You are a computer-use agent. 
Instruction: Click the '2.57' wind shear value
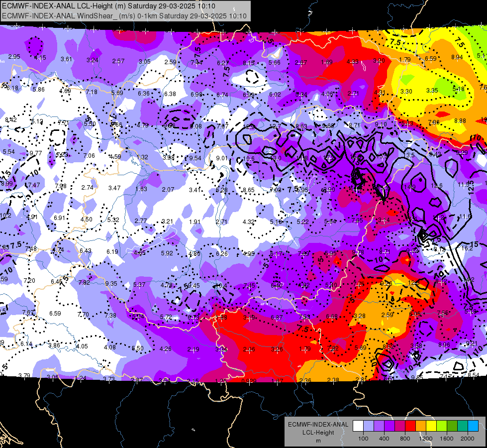(118, 61)
